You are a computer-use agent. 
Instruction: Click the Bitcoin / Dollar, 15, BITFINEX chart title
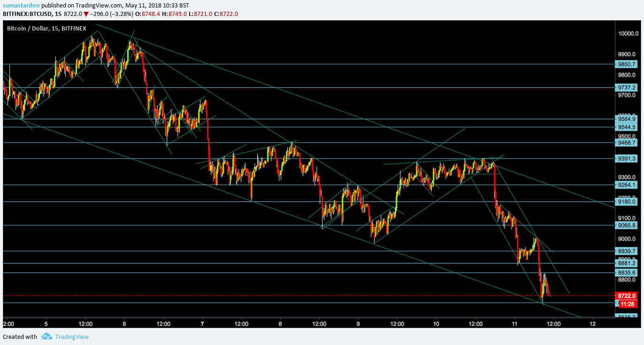click(x=47, y=29)
